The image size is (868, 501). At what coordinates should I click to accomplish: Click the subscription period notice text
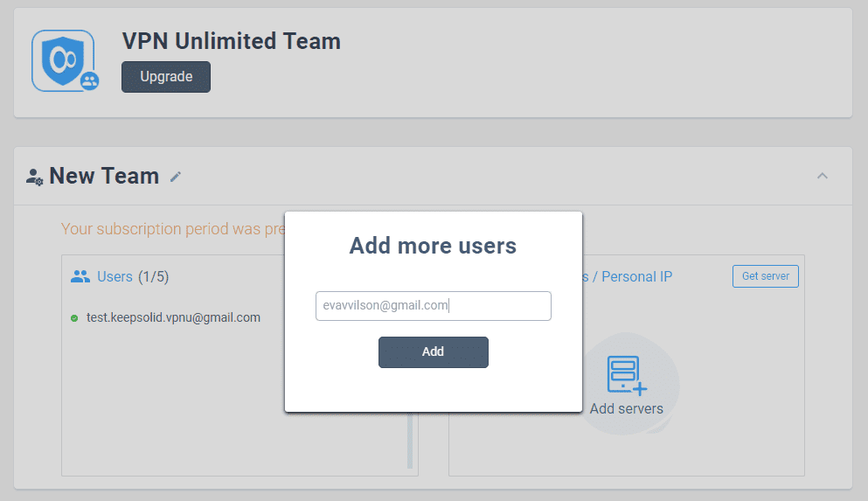[173, 228]
